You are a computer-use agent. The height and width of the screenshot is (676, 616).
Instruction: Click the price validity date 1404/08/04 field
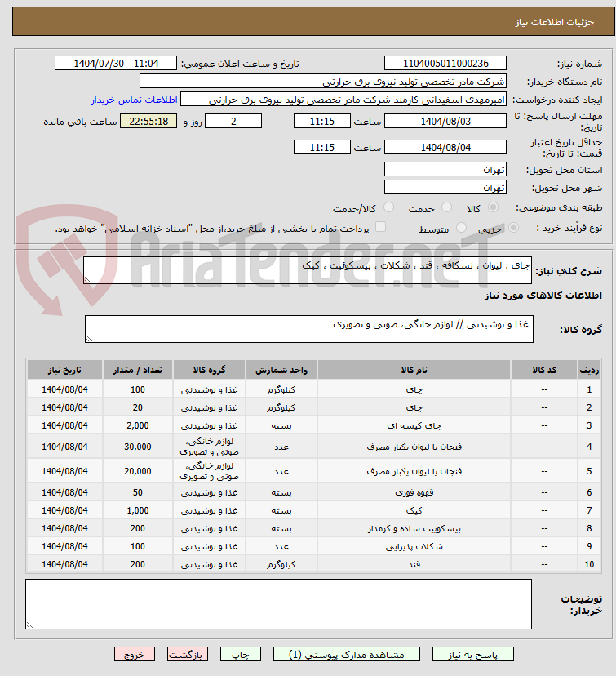click(445, 147)
